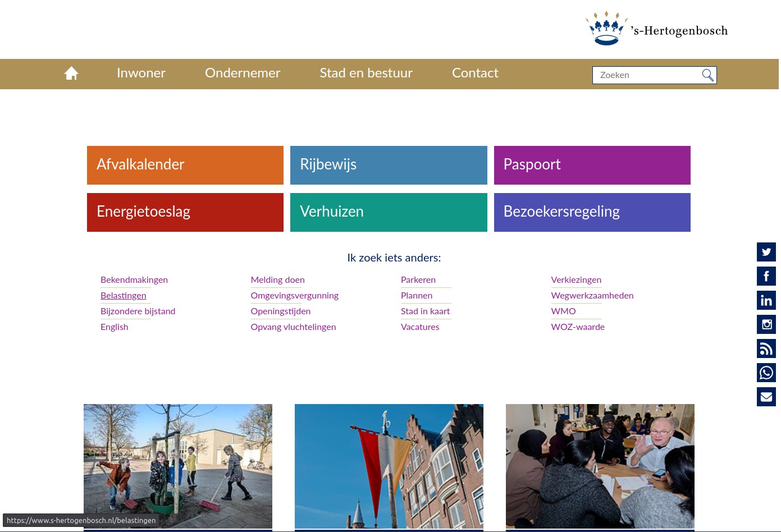Viewport: 781px width, 532px height.
Task: Open the flag and building photo
Action: [x=389, y=466]
